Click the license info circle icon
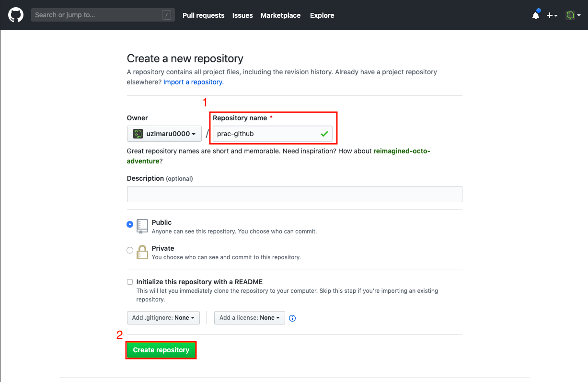 click(x=292, y=318)
